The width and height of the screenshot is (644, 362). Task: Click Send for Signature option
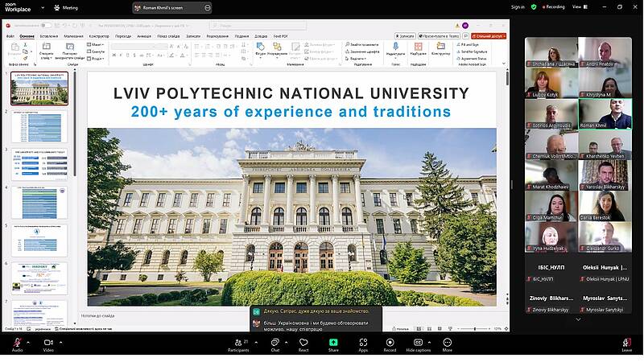click(x=472, y=51)
